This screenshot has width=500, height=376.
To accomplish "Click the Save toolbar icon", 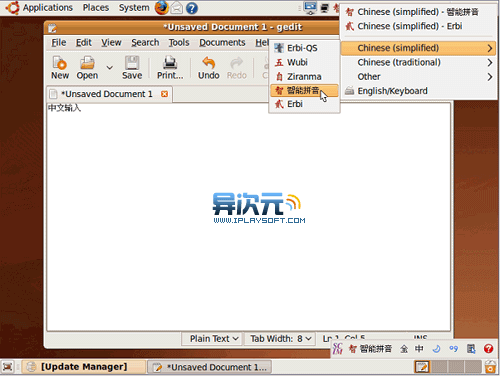I will click(132, 68).
